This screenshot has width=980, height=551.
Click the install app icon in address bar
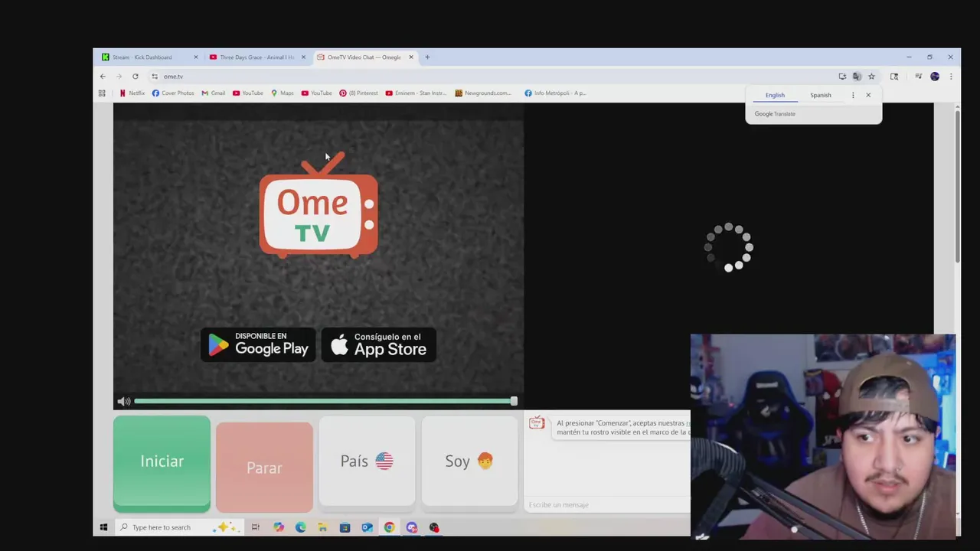tap(842, 77)
